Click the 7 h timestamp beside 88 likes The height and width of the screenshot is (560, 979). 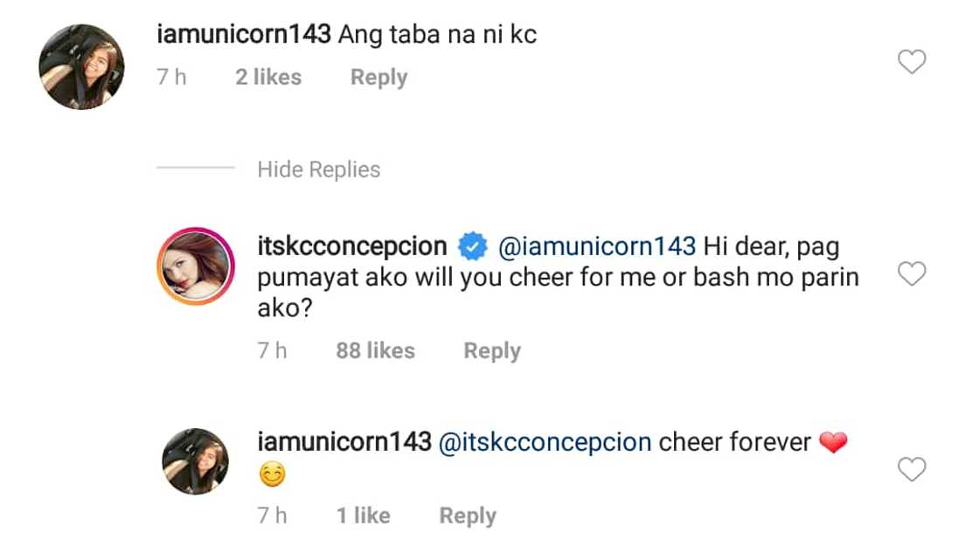tap(272, 351)
